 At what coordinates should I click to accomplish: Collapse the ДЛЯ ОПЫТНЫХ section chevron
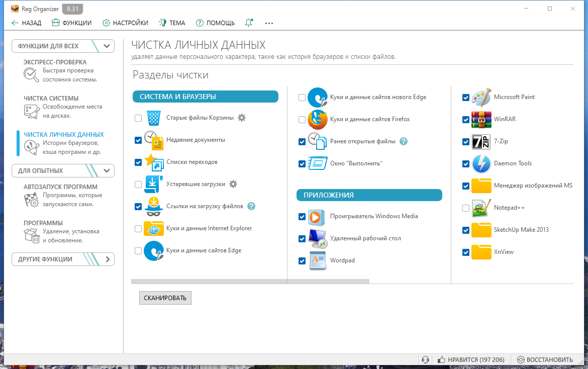(107, 170)
